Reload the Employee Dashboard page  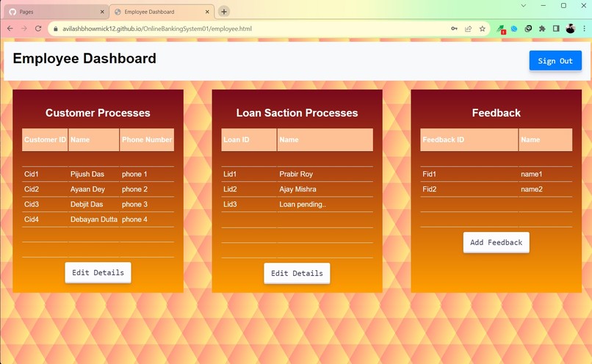pyautogui.click(x=38, y=29)
